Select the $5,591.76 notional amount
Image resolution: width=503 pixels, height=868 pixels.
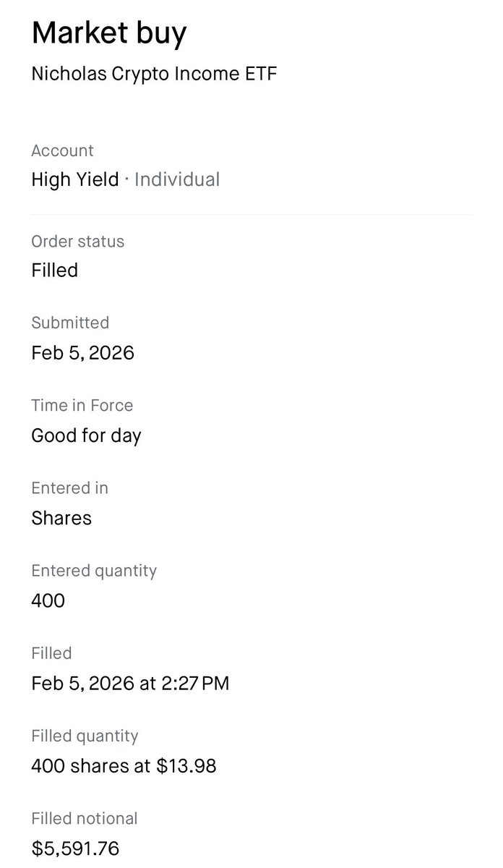point(75,848)
